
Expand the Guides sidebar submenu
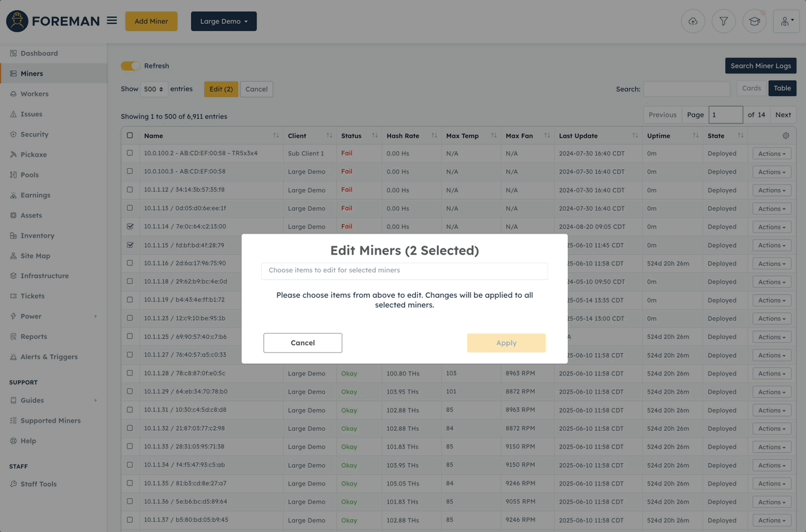click(x=96, y=400)
